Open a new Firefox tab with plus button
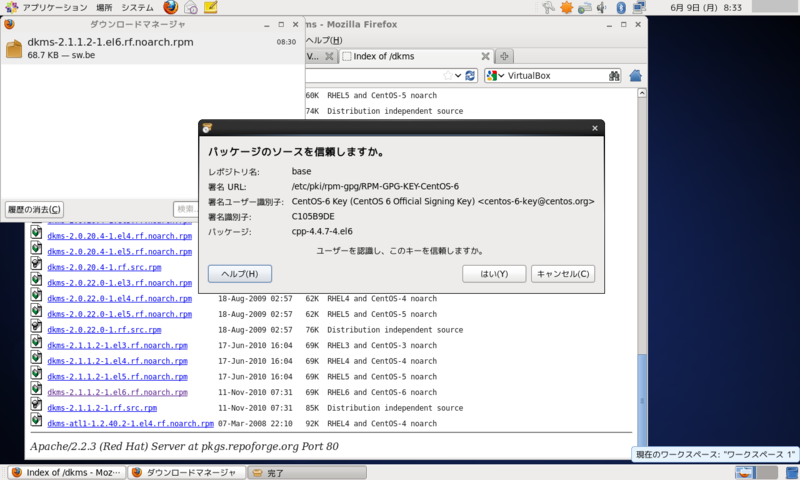Viewport: 800px width, 480px height. [504, 56]
